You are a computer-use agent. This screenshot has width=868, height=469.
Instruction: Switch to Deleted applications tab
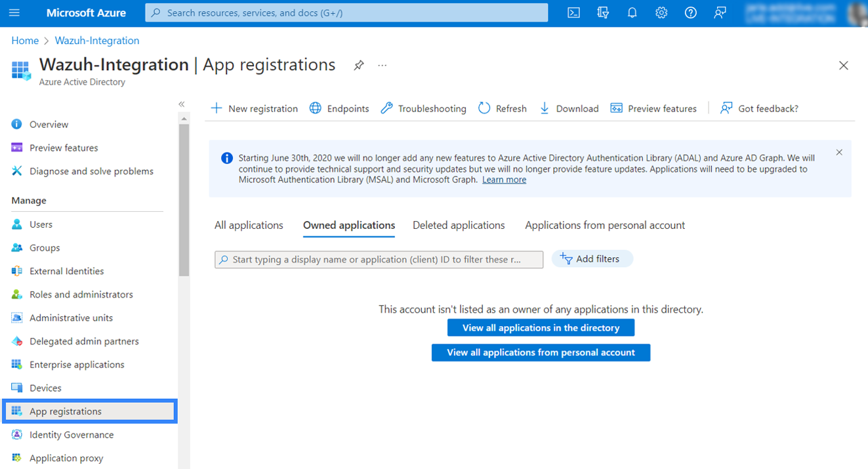coord(459,225)
